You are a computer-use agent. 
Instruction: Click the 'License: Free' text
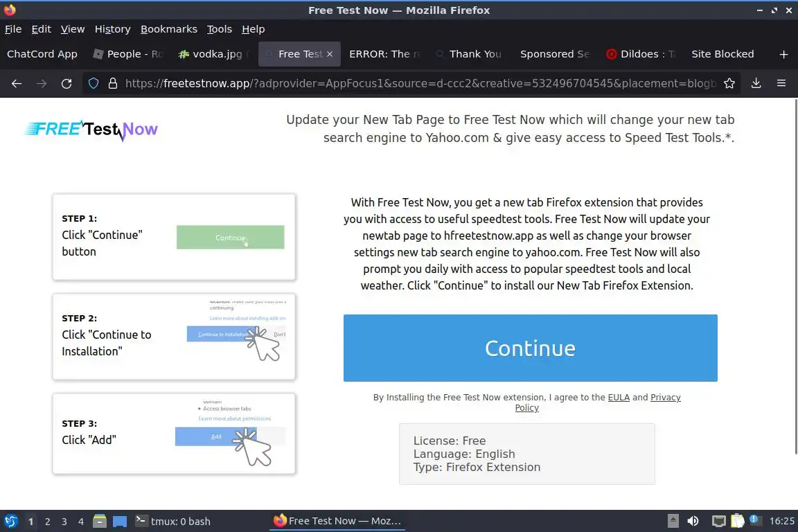[x=450, y=441]
